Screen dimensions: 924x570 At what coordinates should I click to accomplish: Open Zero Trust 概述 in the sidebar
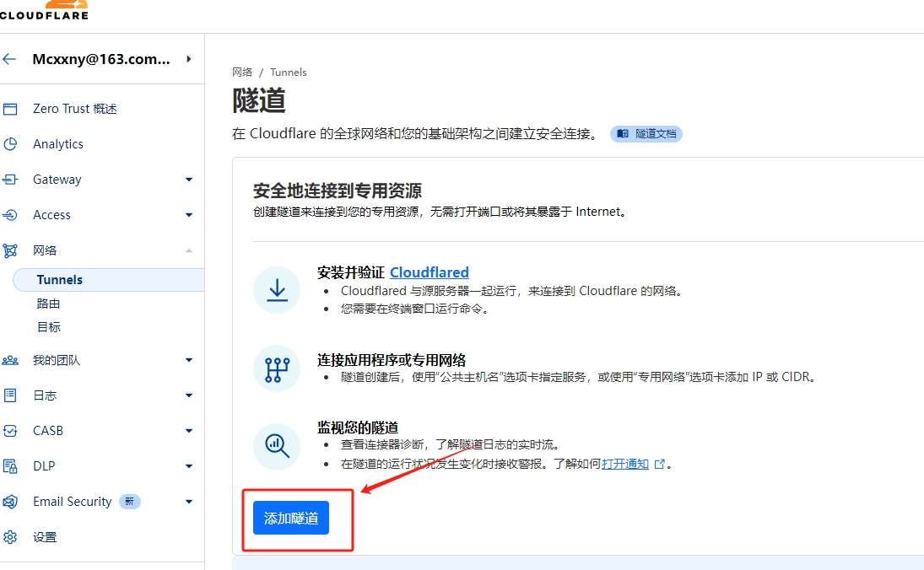[x=75, y=109]
